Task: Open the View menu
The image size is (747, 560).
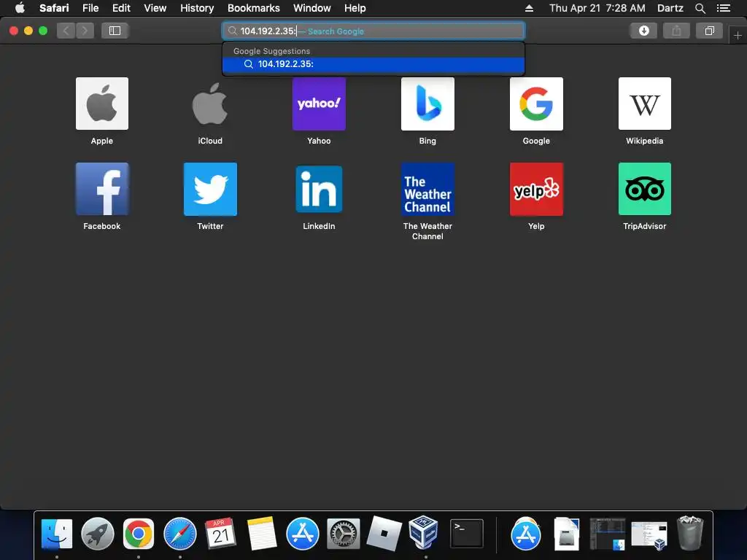Action: (x=155, y=8)
